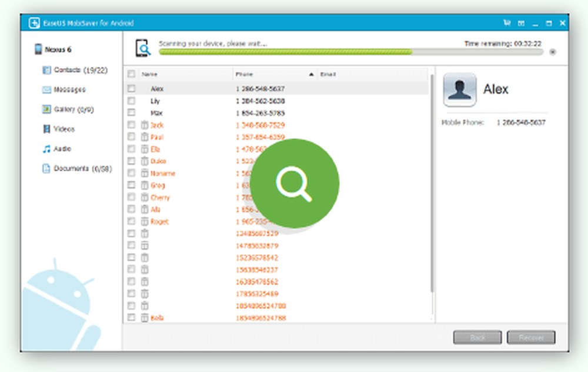Open Gallery category in sidebar
The width and height of the screenshot is (588, 372).
[x=68, y=109]
